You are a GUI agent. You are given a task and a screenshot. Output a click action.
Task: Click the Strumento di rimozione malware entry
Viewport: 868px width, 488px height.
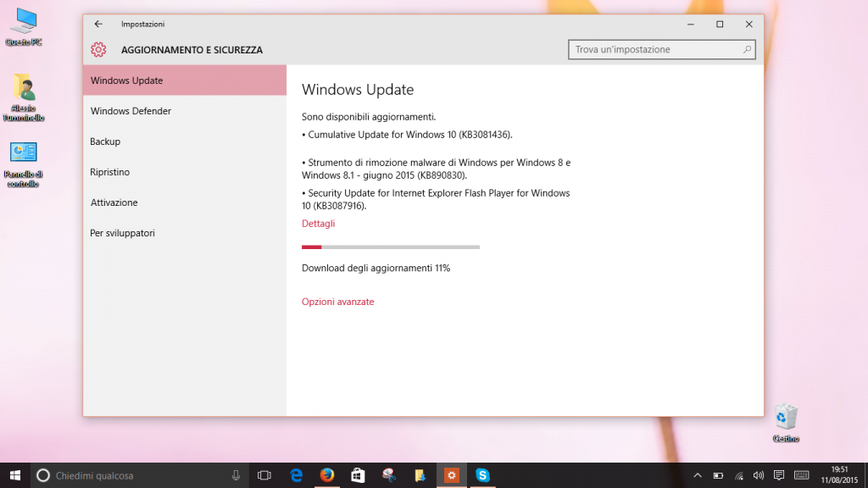pos(437,169)
